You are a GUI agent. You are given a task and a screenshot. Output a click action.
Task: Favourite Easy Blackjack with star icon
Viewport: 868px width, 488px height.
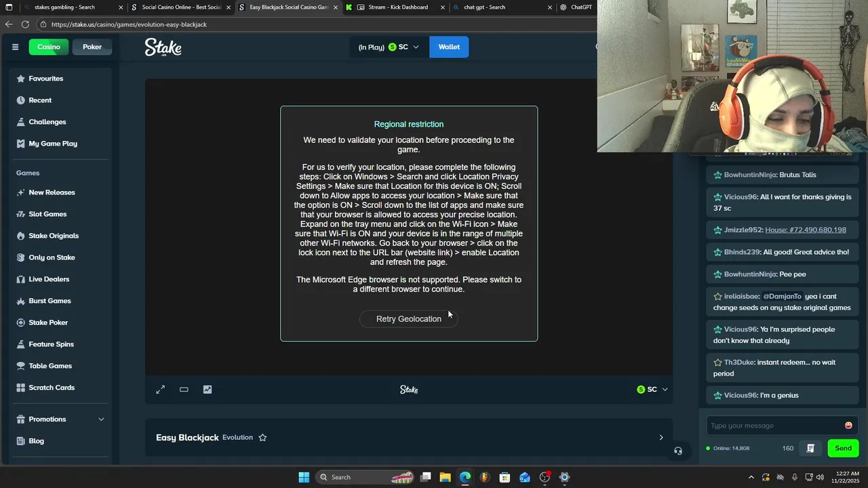[x=262, y=438]
